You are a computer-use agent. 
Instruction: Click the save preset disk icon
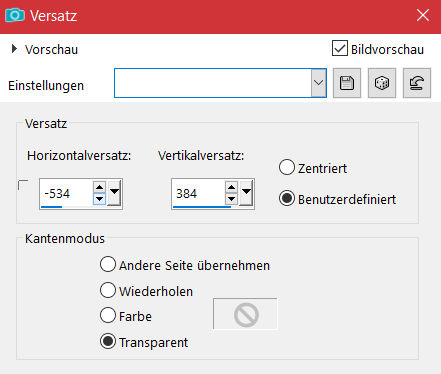pos(347,83)
